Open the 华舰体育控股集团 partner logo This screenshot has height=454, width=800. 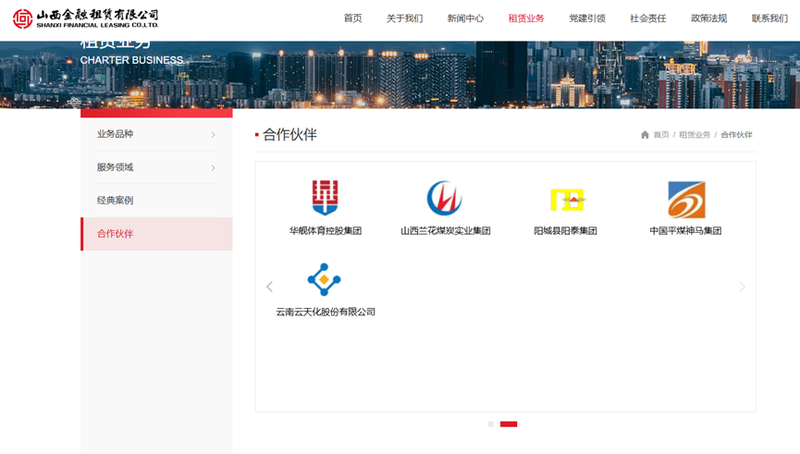(x=325, y=198)
